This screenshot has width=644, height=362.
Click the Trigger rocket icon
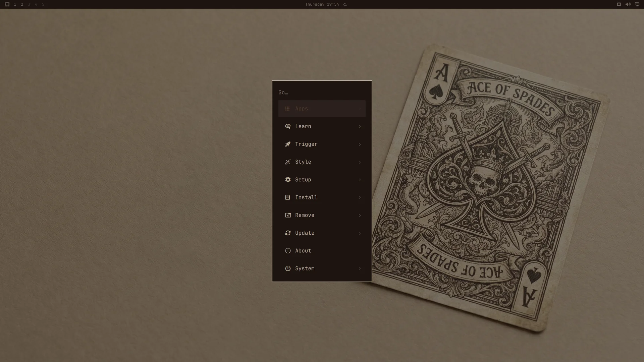(288, 144)
